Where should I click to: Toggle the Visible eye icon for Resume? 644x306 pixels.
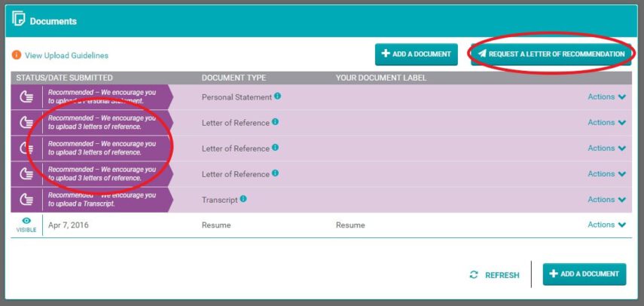click(x=26, y=221)
